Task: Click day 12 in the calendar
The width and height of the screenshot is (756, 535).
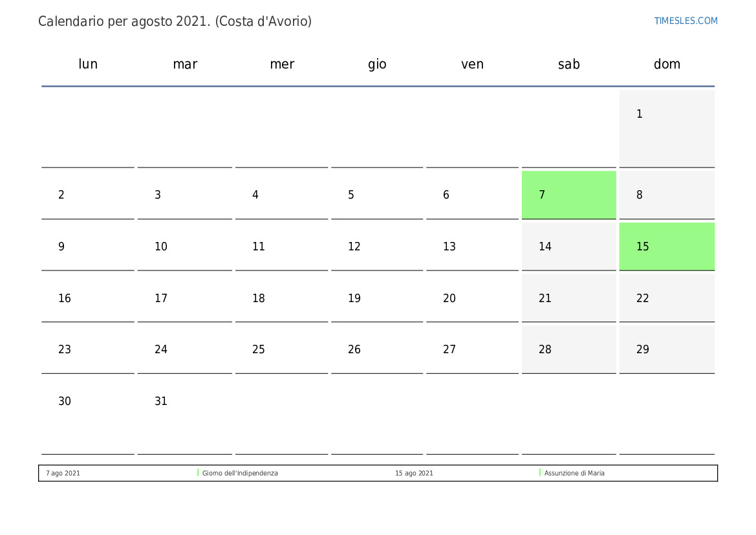Action: 377,246
